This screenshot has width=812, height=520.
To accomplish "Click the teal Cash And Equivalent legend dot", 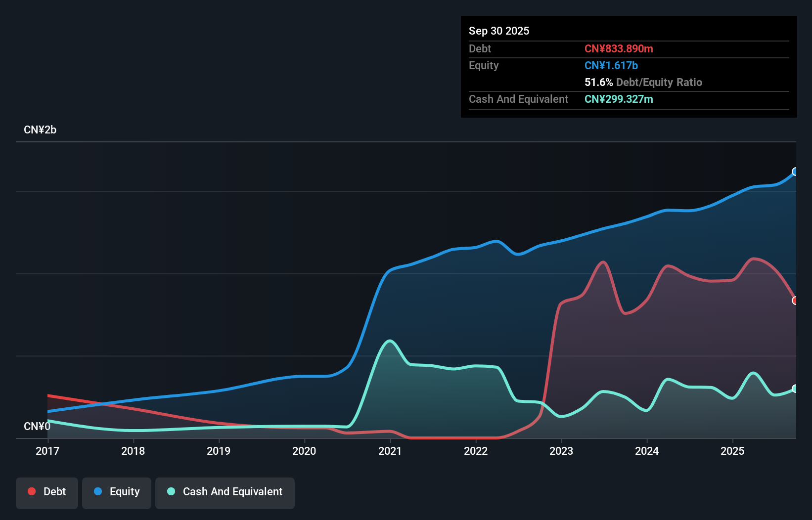I will (x=171, y=491).
